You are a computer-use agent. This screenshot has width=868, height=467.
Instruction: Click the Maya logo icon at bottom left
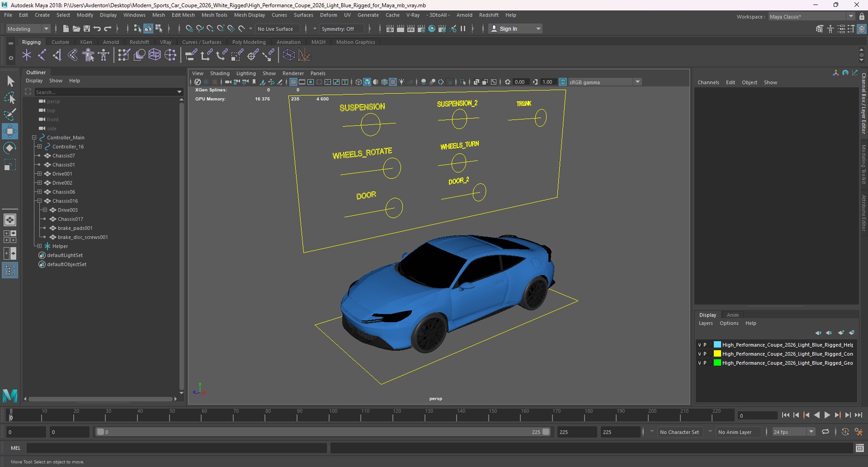pyautogui.click(x=10, y=396)
